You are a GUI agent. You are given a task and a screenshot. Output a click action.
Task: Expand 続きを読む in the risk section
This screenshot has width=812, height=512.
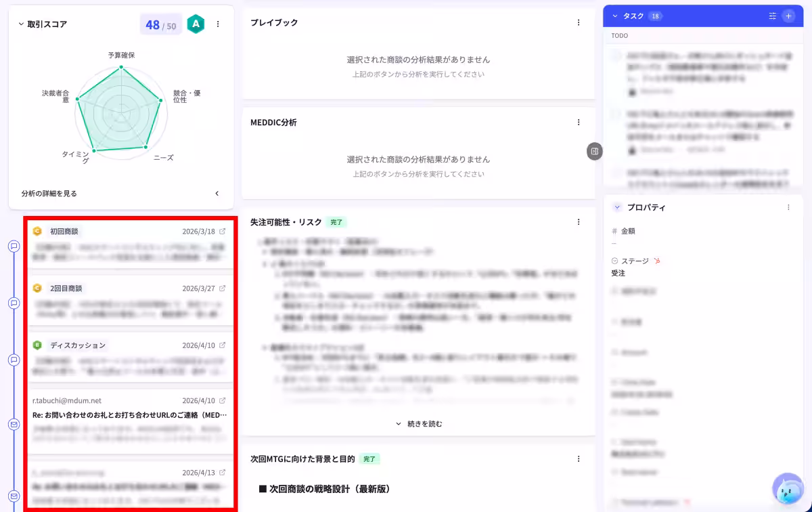click(x=419, y=424)
